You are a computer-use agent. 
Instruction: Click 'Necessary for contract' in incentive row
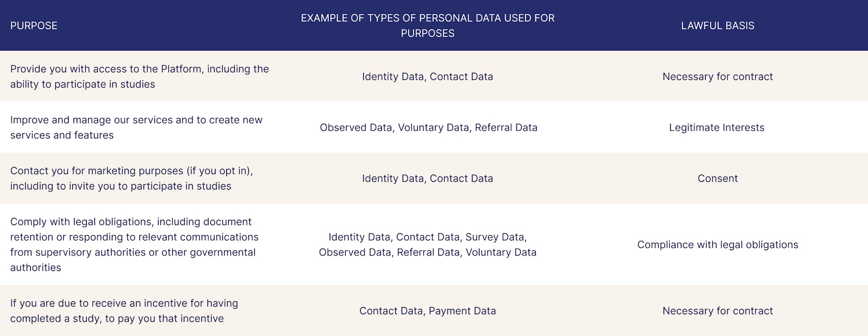tap(718, 311)
